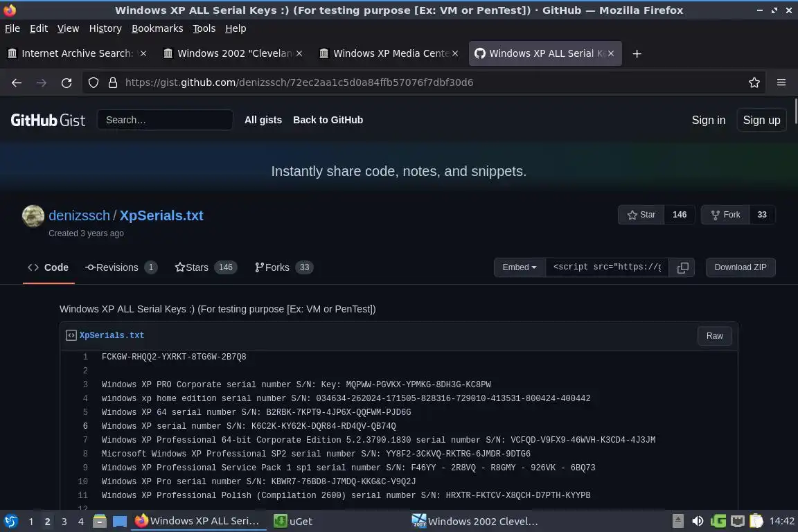Bookmark this page with the star icon
The width and height of the screenshot is (798, 532).
click(754, 82)
